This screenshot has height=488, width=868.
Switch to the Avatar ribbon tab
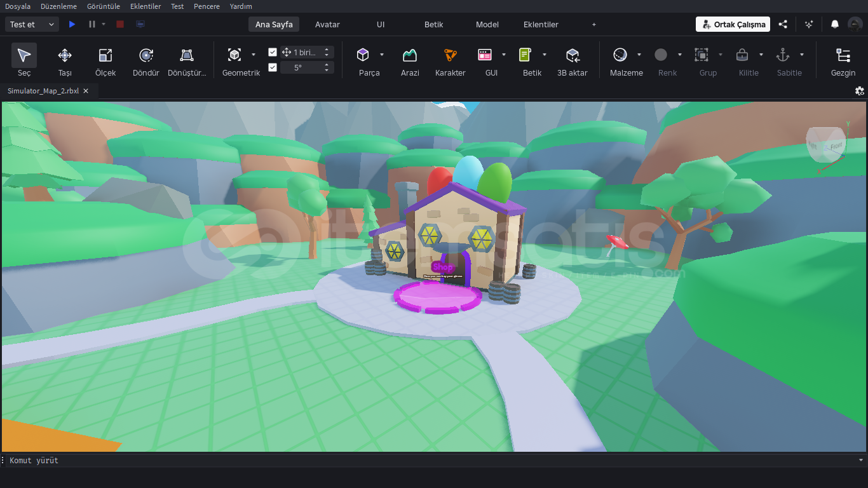click(x=327, y=24)
